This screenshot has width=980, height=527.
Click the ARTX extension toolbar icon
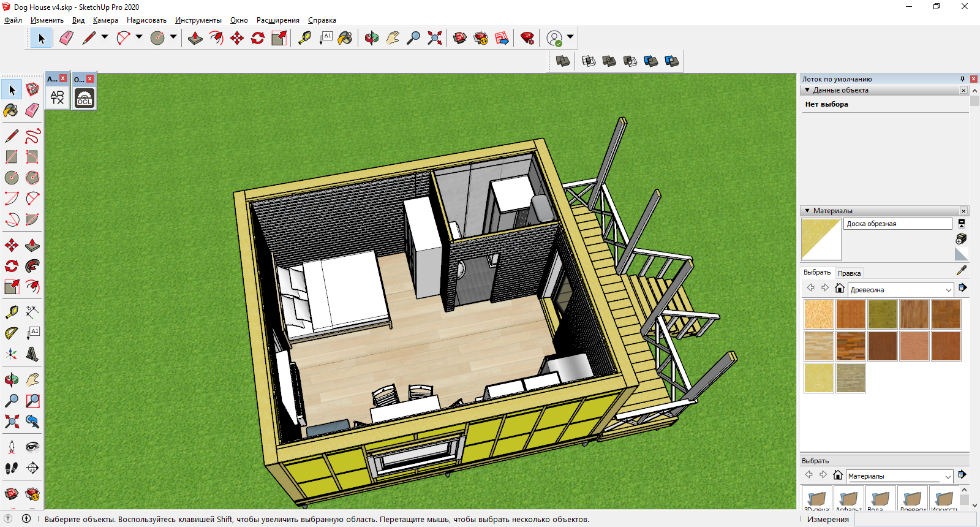58,98
